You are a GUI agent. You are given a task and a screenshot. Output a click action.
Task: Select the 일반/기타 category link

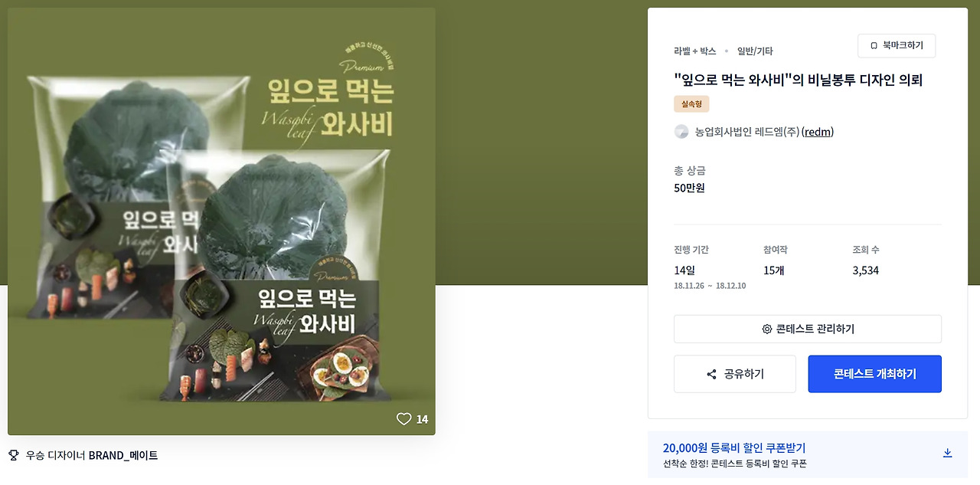pyautogui.click(x=755, y=51)
